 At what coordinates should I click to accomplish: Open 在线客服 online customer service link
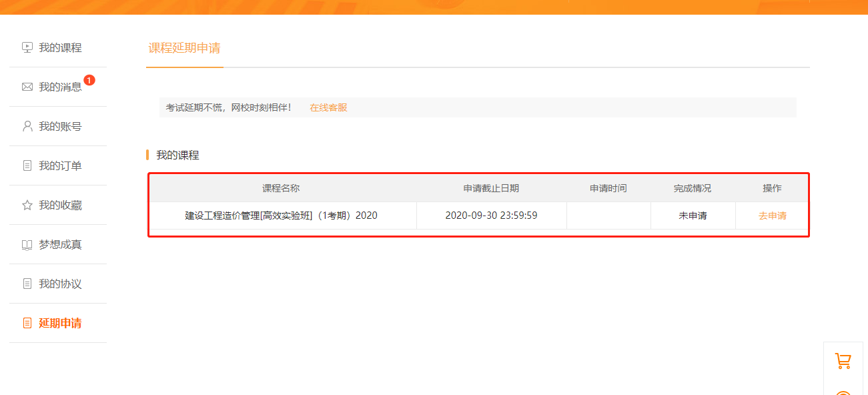[x=328, y=107]
